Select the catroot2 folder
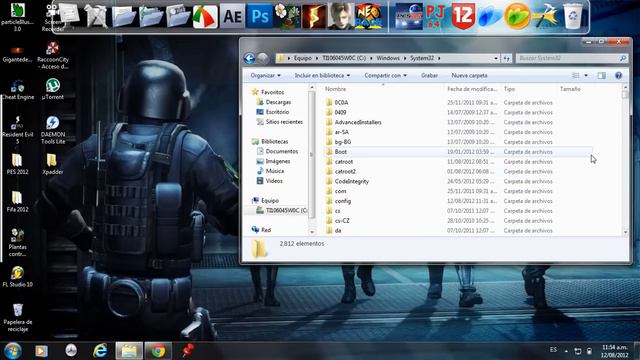 tap(345, 171)
